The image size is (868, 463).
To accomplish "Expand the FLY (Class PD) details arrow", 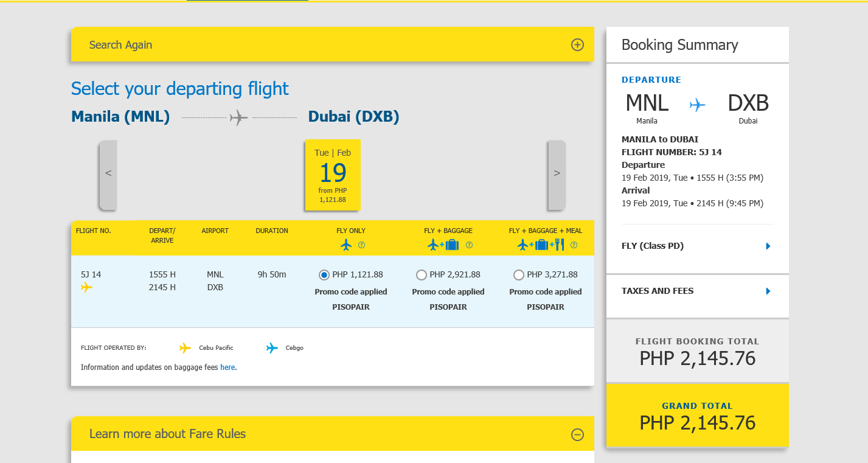I will coord(768,246).
